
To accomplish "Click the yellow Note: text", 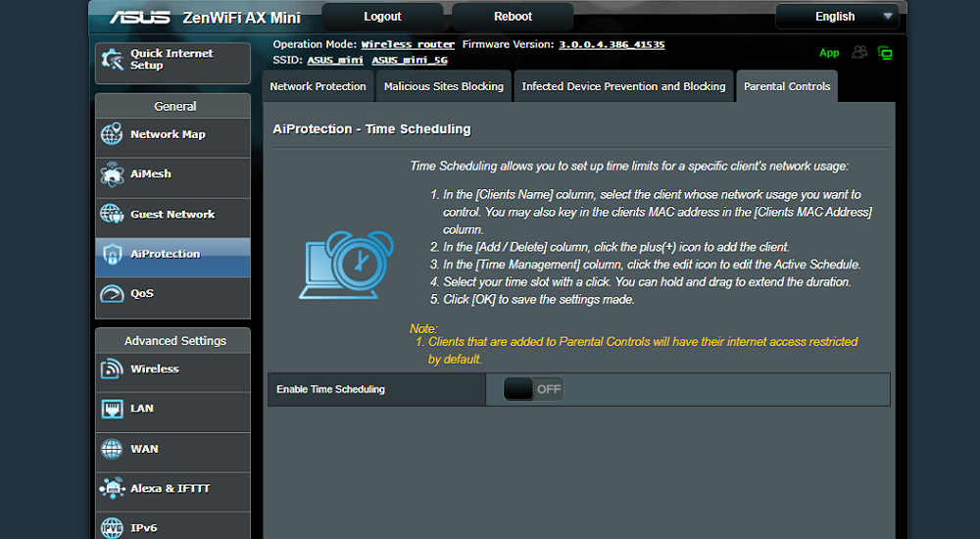I will click(x=423, y=329).
